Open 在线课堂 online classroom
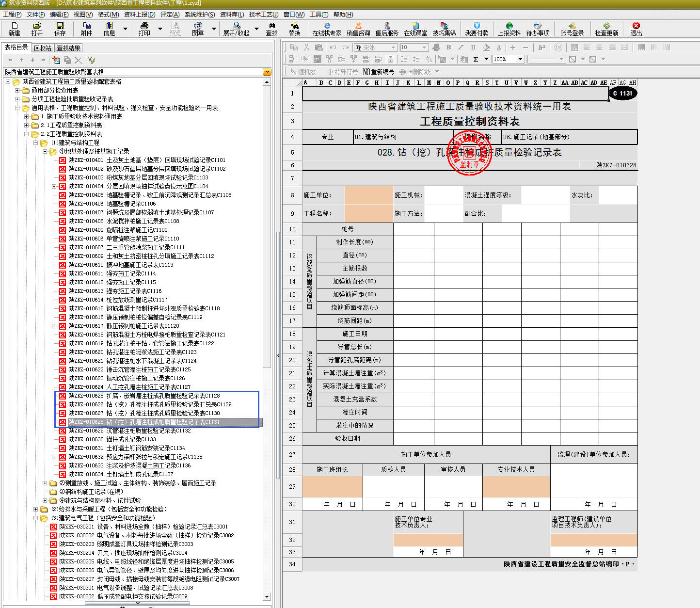Image resolution: width=700 pixels, height=608 pixels. pyautogui.click(x=415, y=29)
